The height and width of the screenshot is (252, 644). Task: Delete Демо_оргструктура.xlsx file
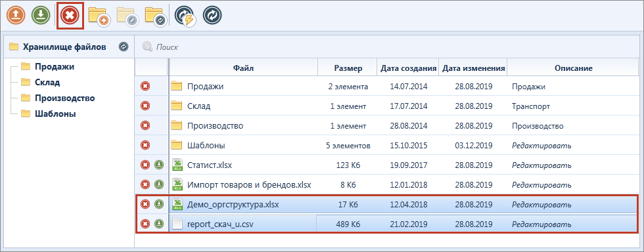tap(145, 204)
